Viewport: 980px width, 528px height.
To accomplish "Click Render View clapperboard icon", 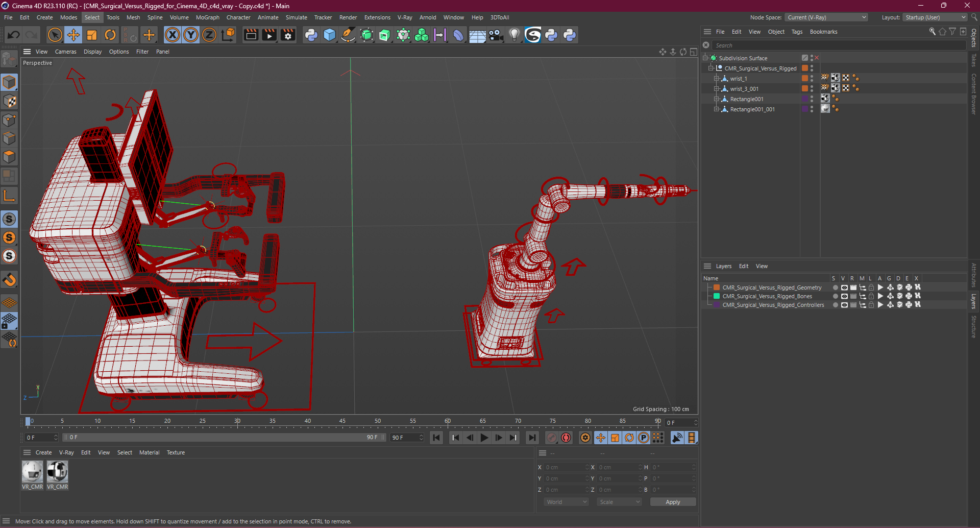I will point(251,35).
